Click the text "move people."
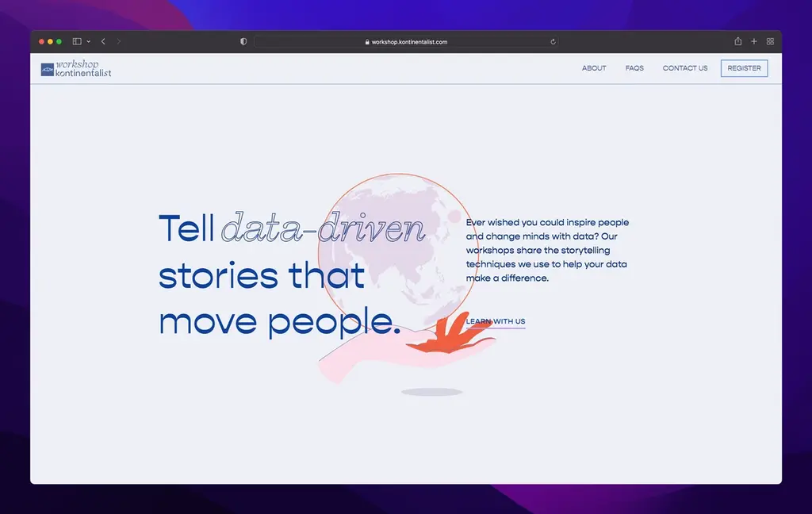 [x=280, y=322]
